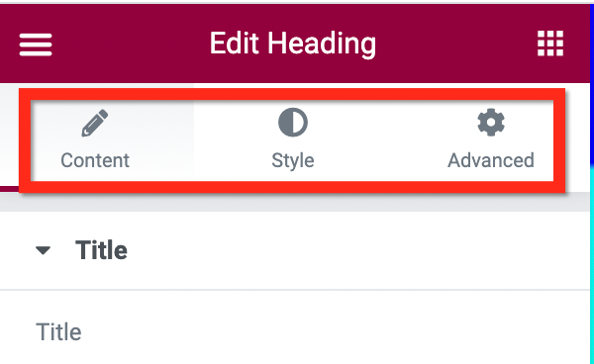Click the thin separator line under Title section

(295, 290)
